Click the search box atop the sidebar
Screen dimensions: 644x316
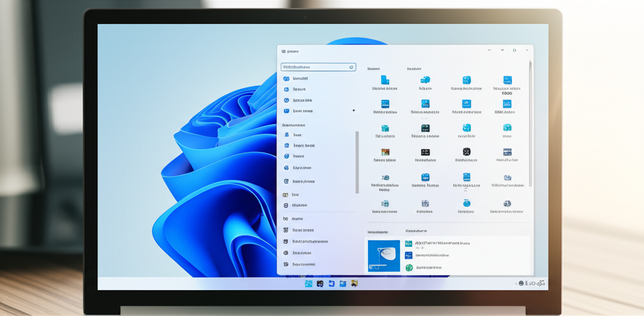[314, 67]
